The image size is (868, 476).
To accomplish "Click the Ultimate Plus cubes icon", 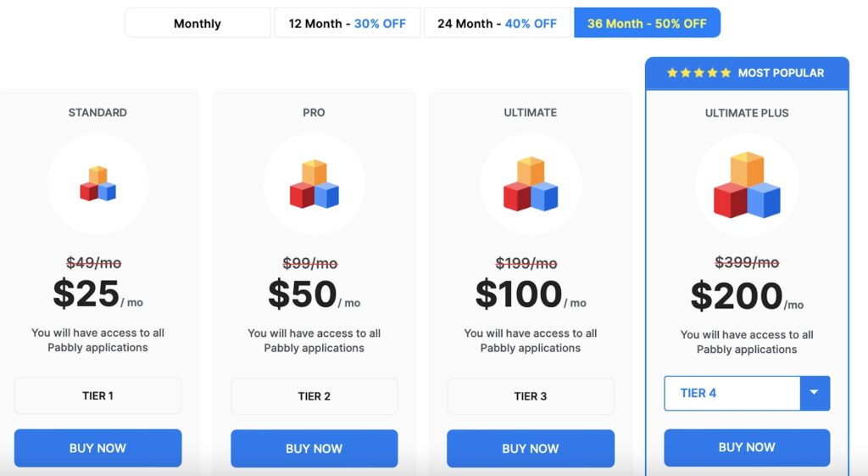I will (x=747, y=184).
